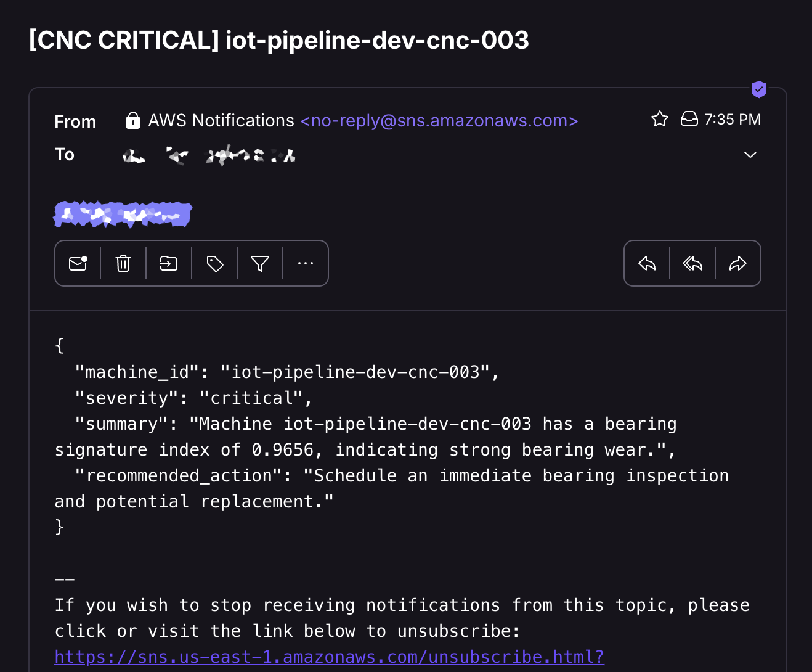
Task: Open the filter funnel icon
Action: pyautogui.click(x=260, y=264)
